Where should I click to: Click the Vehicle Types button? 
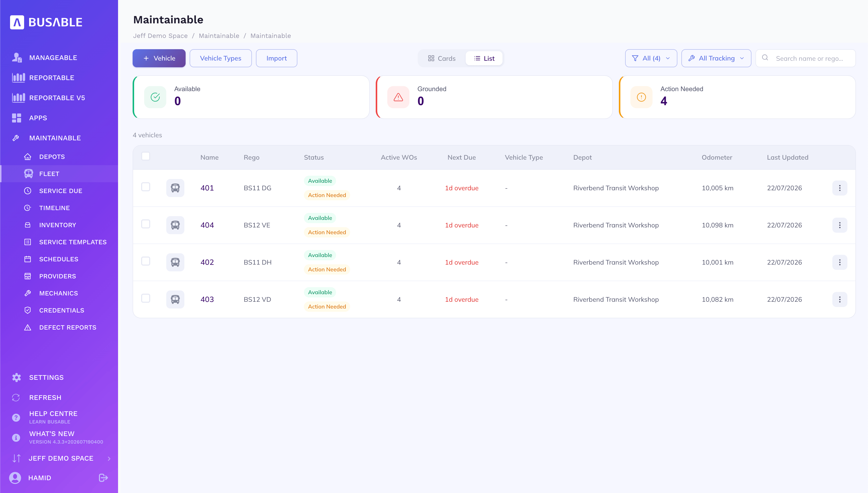[221, 58]
